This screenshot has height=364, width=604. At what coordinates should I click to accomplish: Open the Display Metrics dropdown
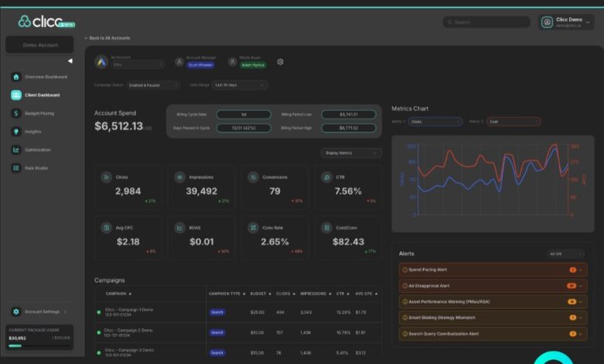[x=352, y=153]
